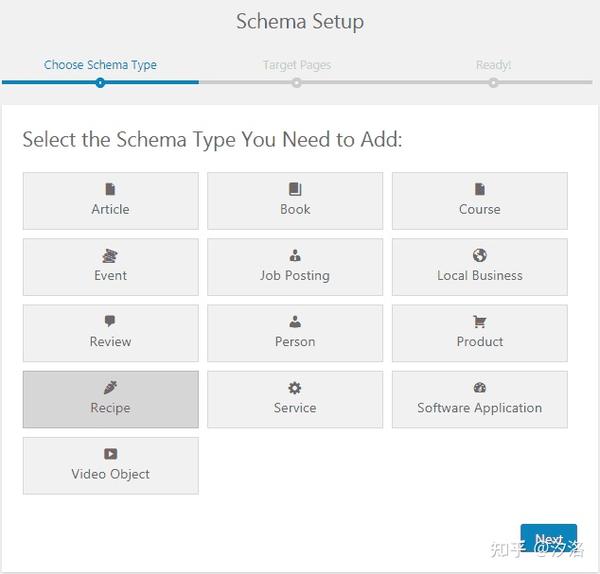Select the Software Application dashboard icon
Viewport: 600px width, 574px height.
[x=479, y=388]
